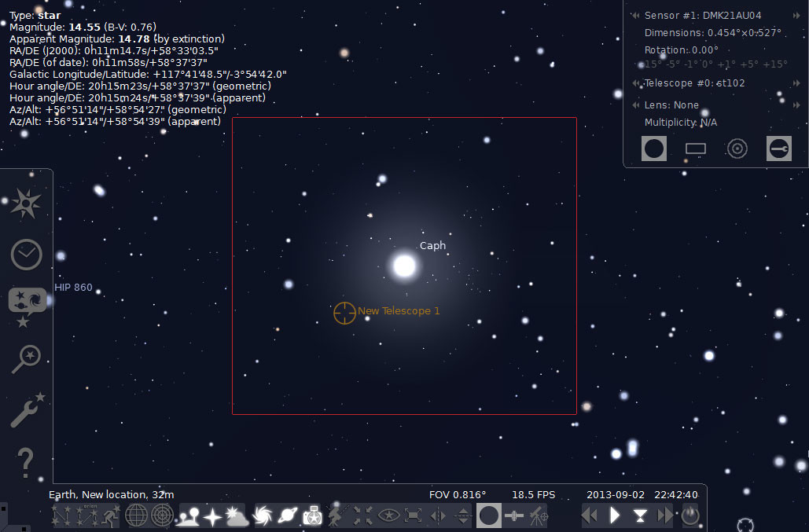Toggle the ocular view circle button
The image size is (809, 532).
654,149
